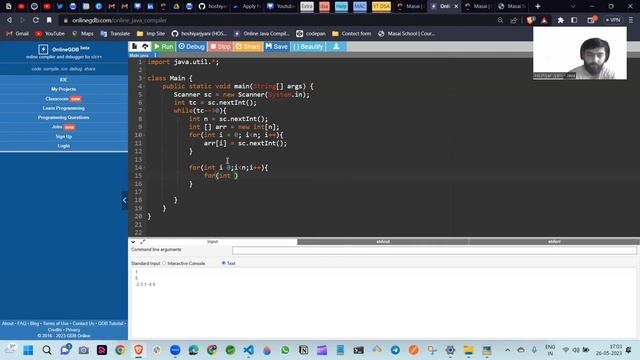This screenshot has width=640, height=360.
Task: Open the extensions puzzle icon
Action: coord(561,20)
